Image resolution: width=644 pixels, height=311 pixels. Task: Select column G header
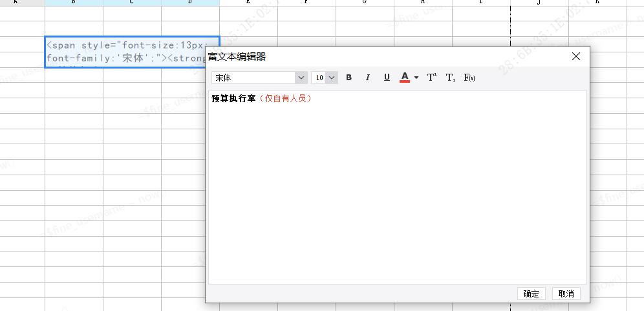tap(365, 3)
